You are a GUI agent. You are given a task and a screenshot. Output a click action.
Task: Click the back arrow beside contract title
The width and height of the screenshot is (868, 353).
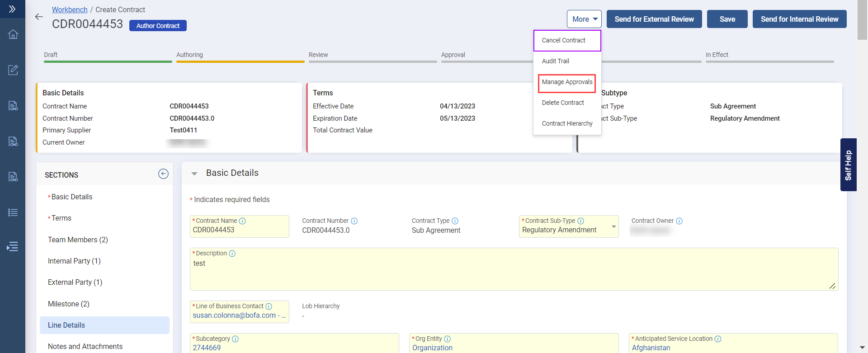tap(39, 17)
